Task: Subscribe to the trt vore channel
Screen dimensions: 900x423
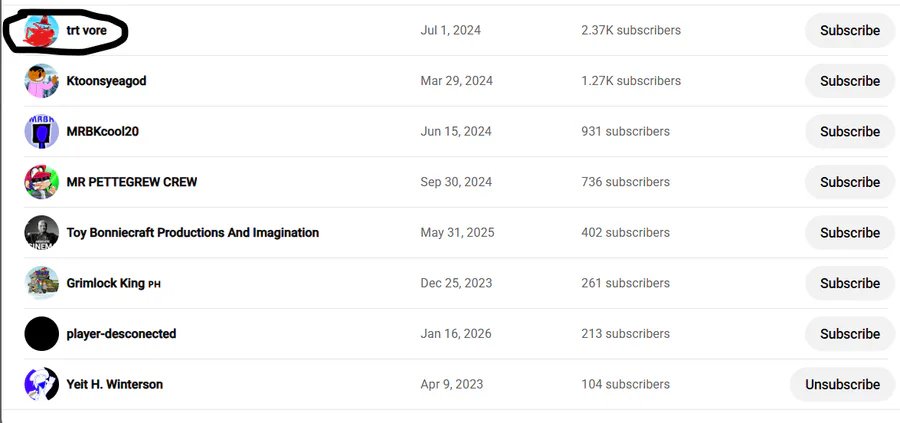Action: (849, 31)
